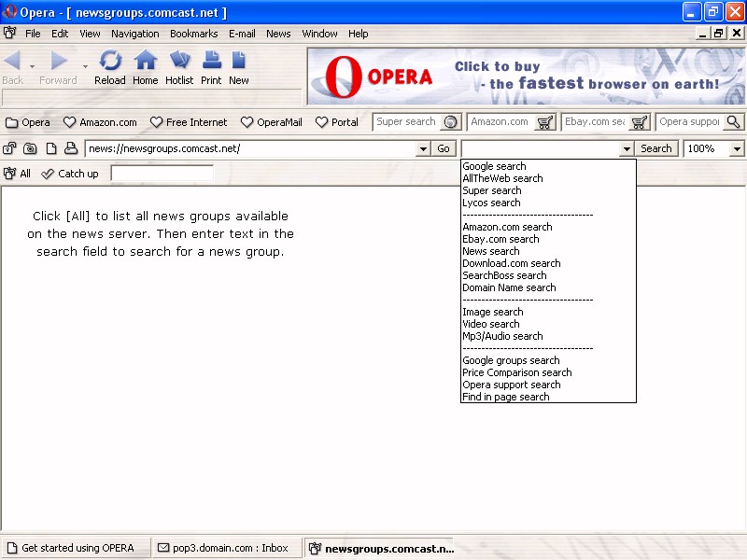Click the Opera icon in title bar
This screenshot has width=747, height=560.
(9, 11)
